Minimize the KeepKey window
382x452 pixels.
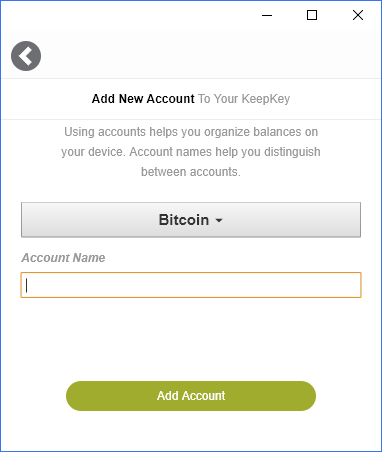point(267,15)
